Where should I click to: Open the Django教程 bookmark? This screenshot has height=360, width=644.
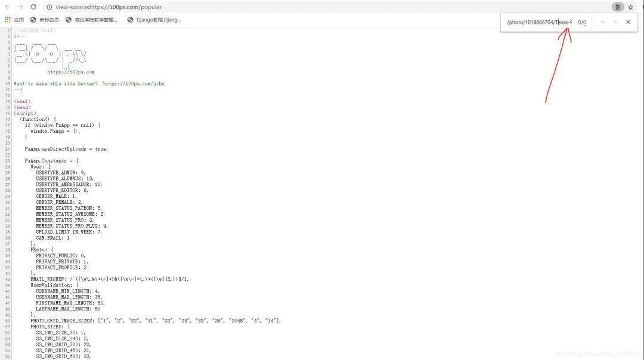click(x=154, y=20)
